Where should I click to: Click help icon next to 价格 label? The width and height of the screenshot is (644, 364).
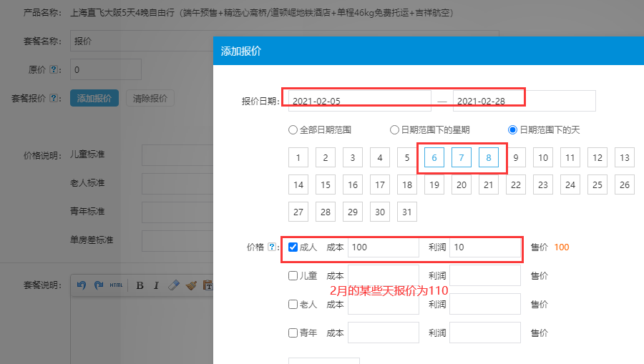pyautogui.click(x=272, y=247)
